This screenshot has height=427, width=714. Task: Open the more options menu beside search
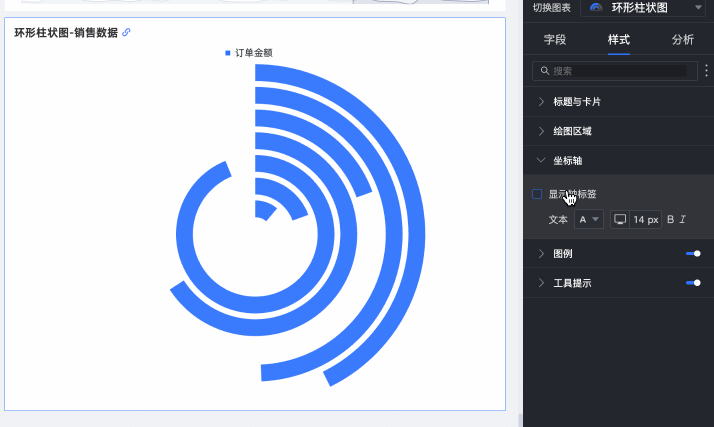click(706, 71)
